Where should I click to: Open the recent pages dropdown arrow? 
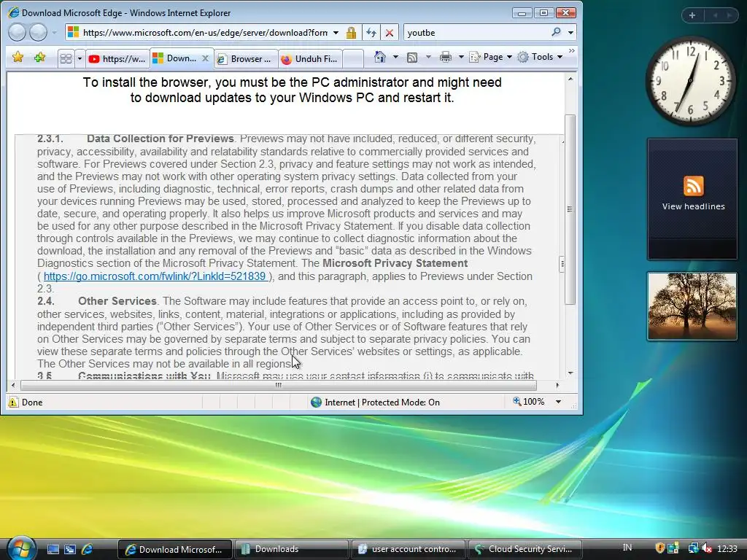coord(54,33)
